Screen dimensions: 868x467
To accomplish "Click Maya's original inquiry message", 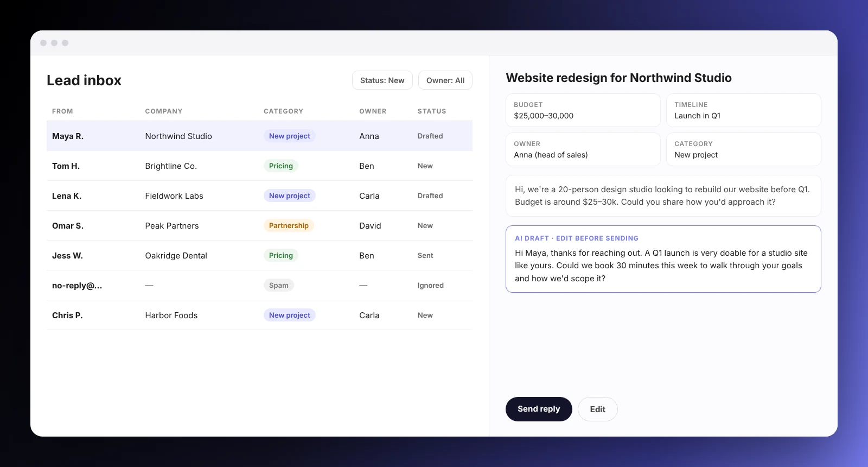I will 663,195.
